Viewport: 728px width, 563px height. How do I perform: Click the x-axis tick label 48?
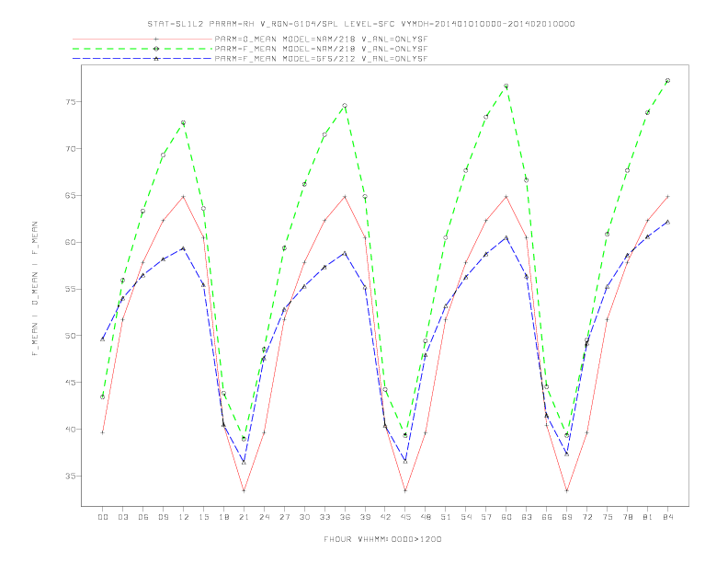pos(426,517)
